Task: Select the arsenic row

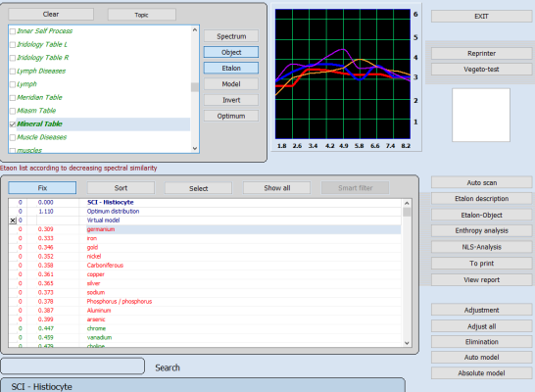Action: tap(205, 319)
